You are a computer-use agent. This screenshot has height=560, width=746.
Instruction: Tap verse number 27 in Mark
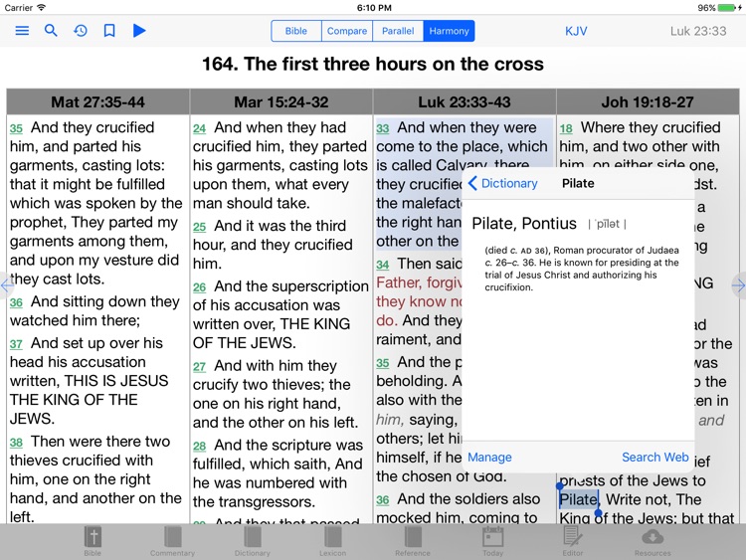[199, 367]
